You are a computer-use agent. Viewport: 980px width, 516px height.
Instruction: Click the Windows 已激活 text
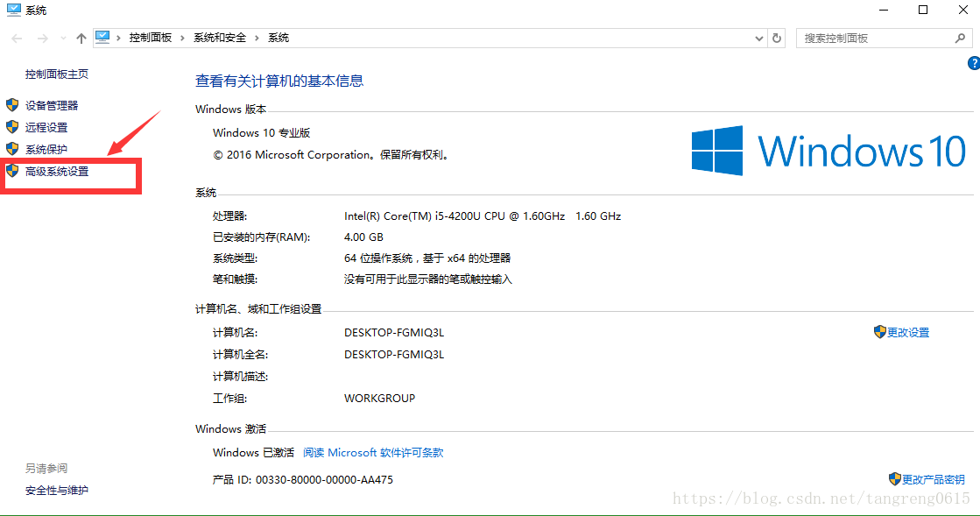click(x=253, y=453)
